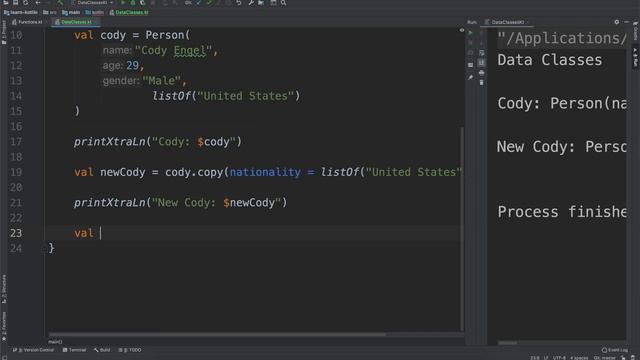This screenshot has height=360, width=640.
Task: Navigate back with the left arrow icon
Action: tap(38, 2)
